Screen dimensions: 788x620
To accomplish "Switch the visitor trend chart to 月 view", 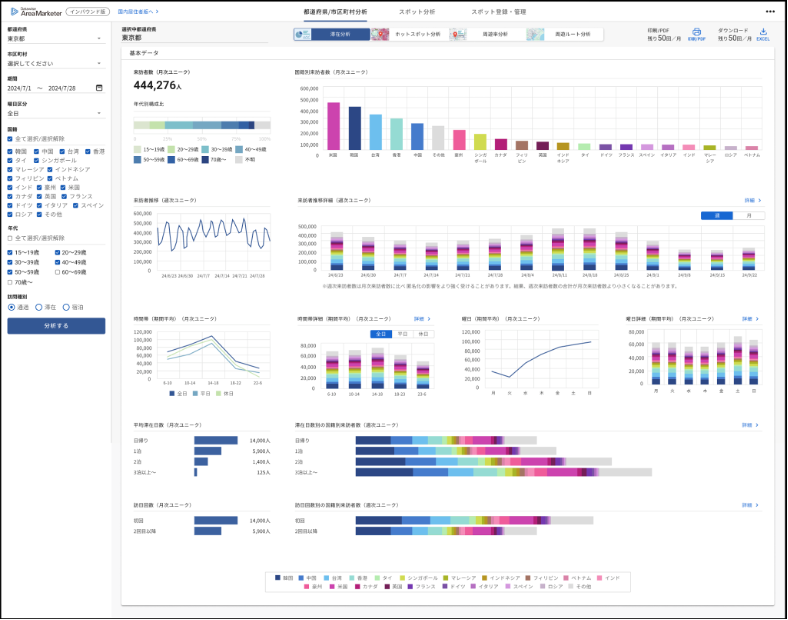I will (749, 215).
